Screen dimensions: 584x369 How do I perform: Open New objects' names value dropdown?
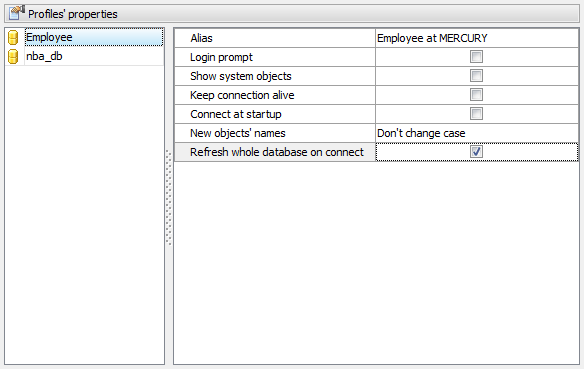pyautogui.click(x=477, y=133)
